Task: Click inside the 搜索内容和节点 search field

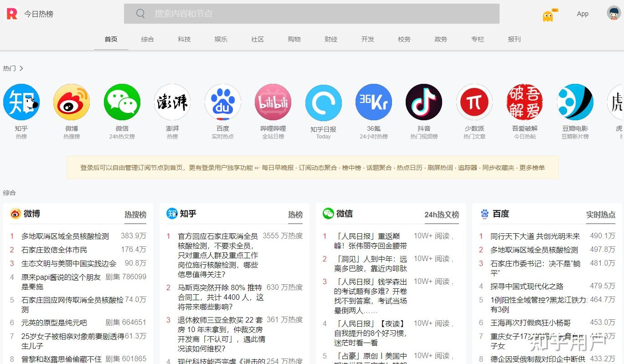Action: (x=311, y=14)
